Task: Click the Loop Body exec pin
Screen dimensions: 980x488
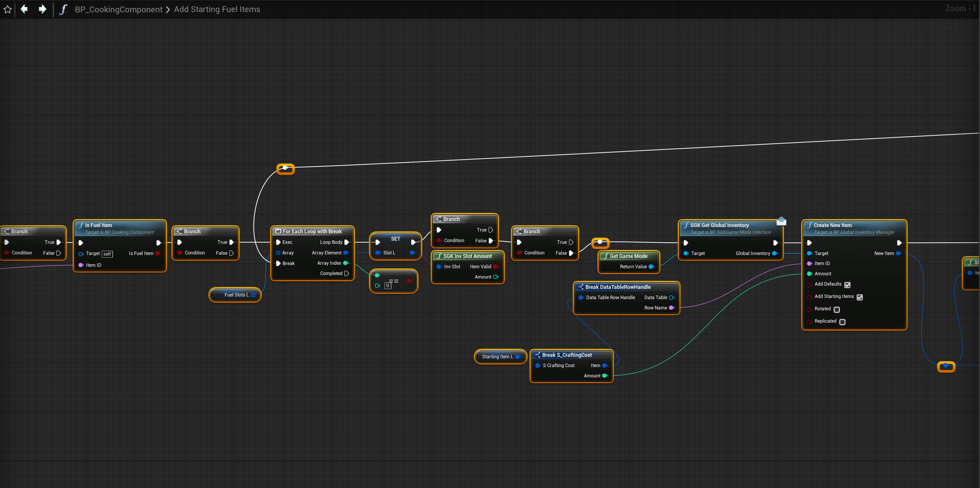Action: (x=347, y=242)
